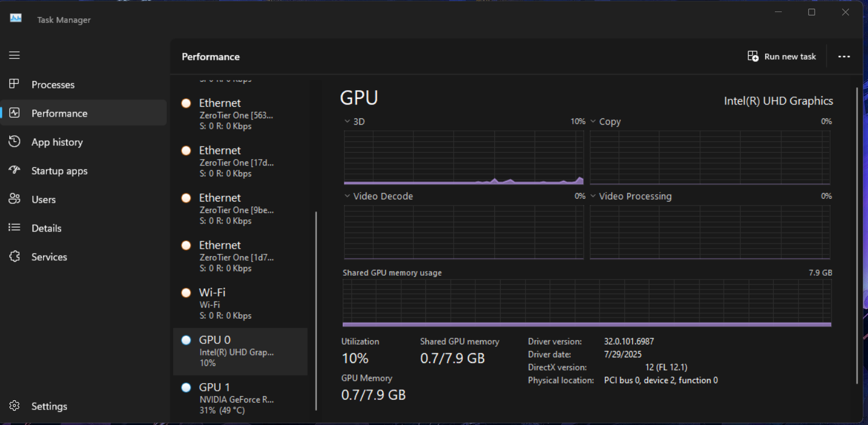Select GPU 1 NVIDIA GeForce entry
The width and height of the screenshot is (868, 425).
point(240,398)
